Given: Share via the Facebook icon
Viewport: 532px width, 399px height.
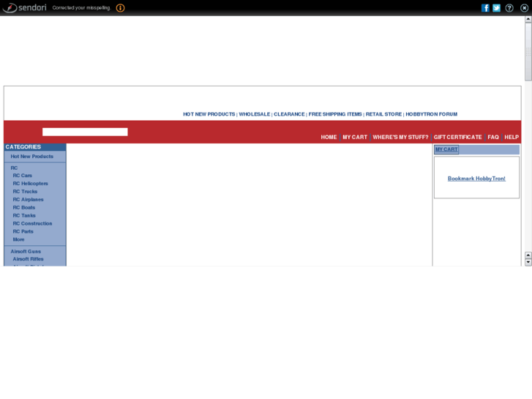Looking at the screenshot, I should (485, 8).
